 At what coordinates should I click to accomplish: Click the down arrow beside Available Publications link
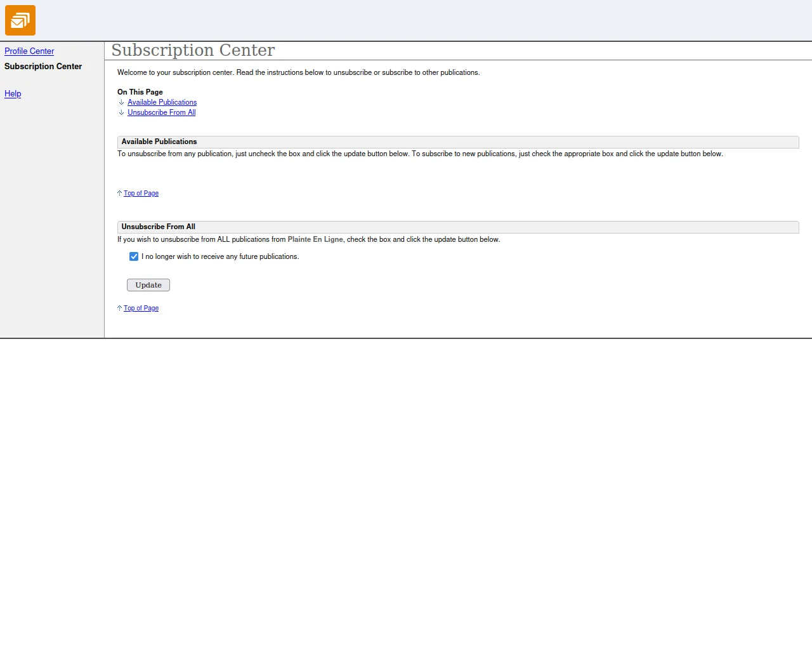pyautogui.click(x=121, y=102)
